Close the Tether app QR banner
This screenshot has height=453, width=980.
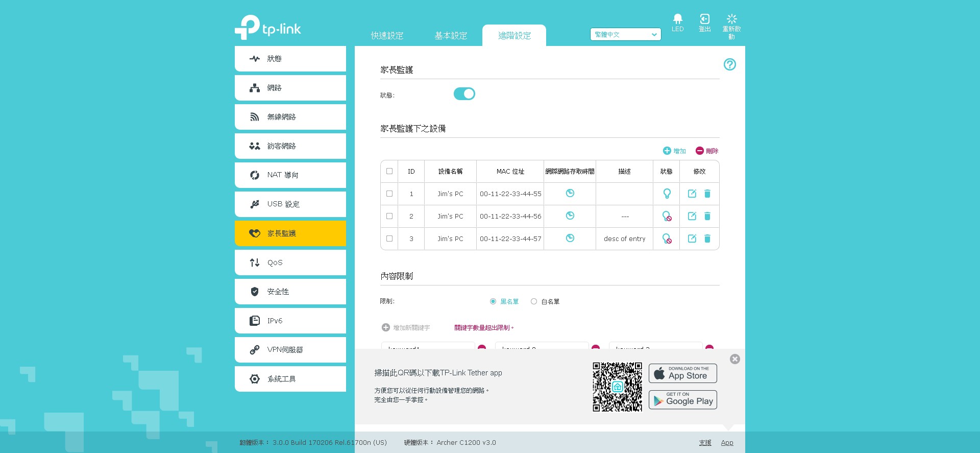pos(734,359)
